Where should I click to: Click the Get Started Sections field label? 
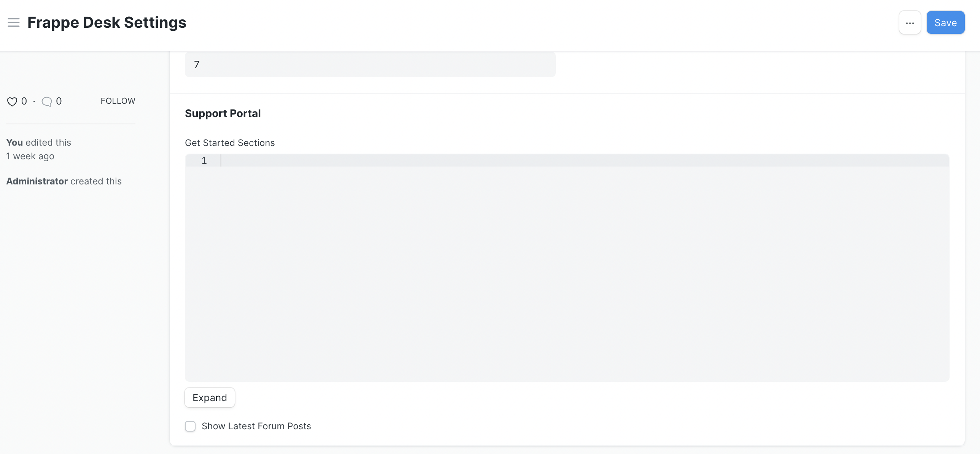tap(229, 143)
